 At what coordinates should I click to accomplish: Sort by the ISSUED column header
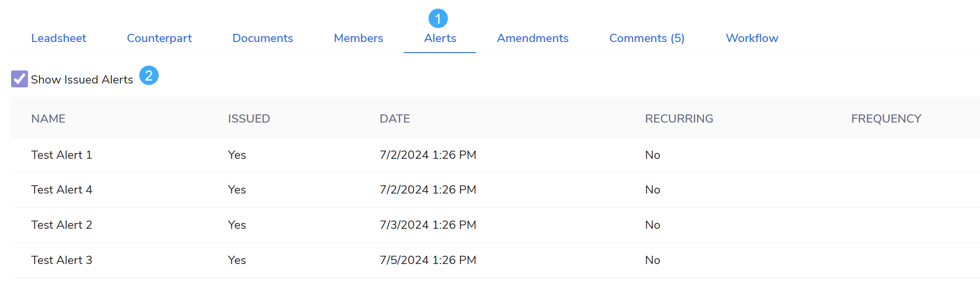(x=249, y=119)
